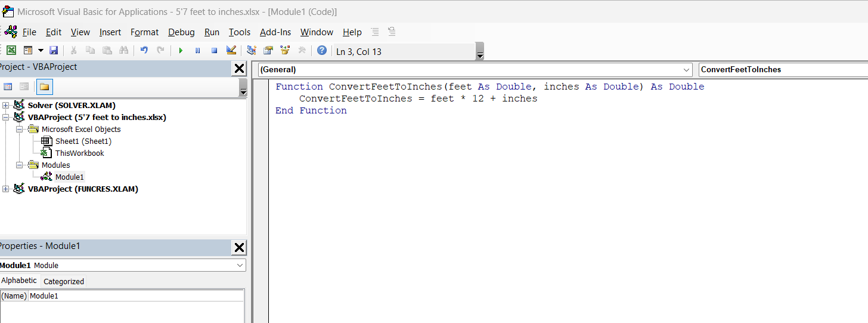Open the Format menu
This screenshot has width=868, height=323.
click(144, 32)
